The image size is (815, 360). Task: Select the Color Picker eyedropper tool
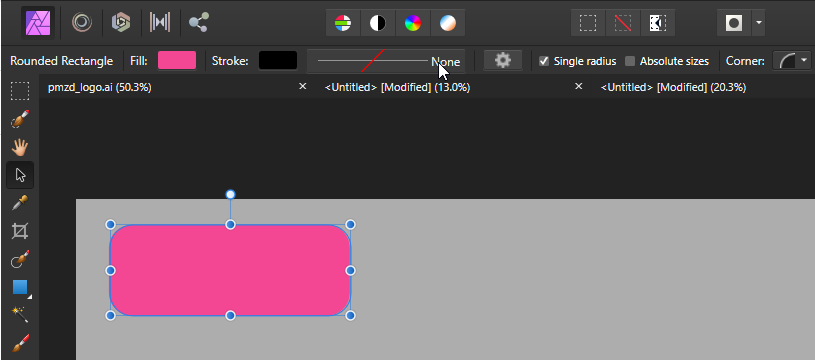20,203
